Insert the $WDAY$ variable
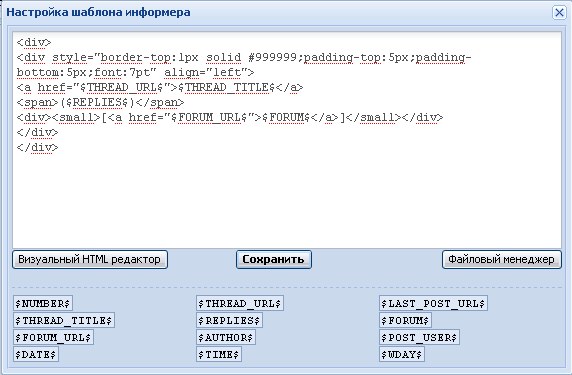 pyautogui.click(x=402, y=354)
